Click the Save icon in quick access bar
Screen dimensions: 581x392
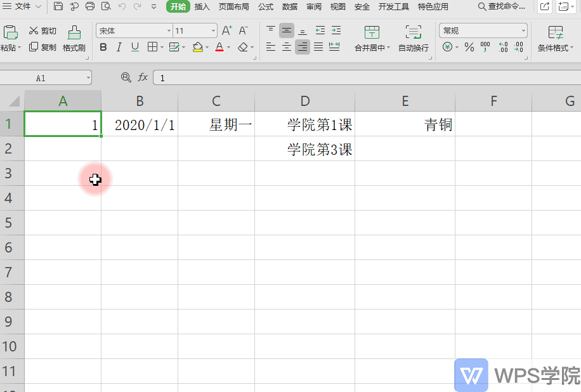(58, 6)
